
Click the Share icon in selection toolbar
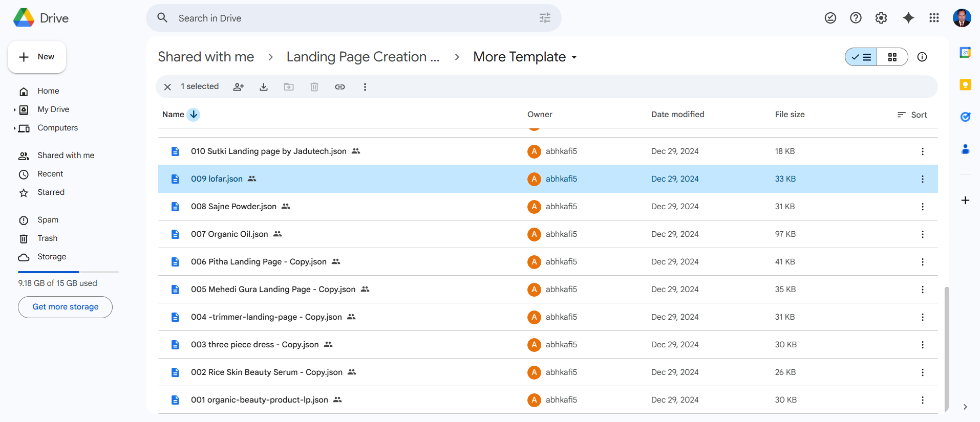pyautogui.click(x=239, y=87)
